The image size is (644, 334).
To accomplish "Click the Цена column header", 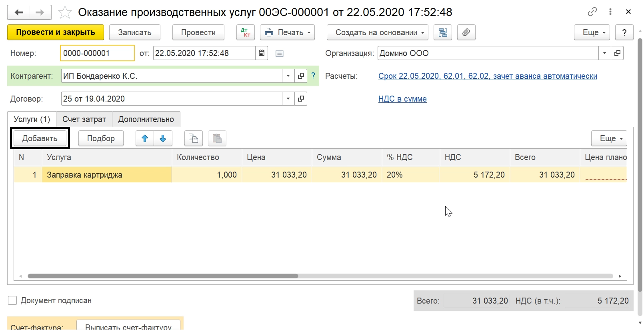I will pos(277,157).
